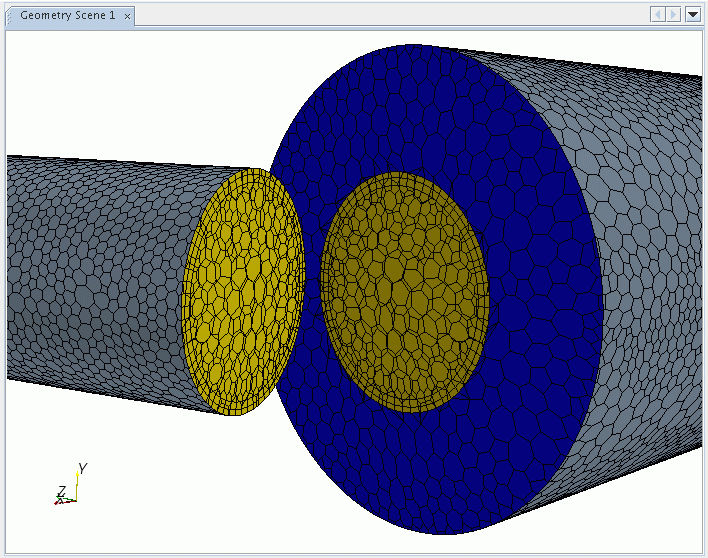708x558 pixels.
Task: Pick the gray left cylinder mesh surface
Action: click(90, 270)
